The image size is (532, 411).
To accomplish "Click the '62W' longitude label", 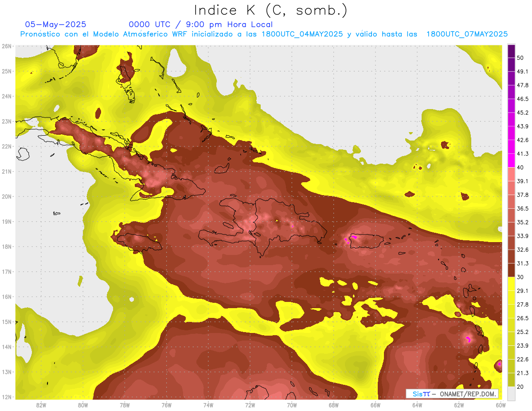I will pyautogui.click(x=459, y=405).
